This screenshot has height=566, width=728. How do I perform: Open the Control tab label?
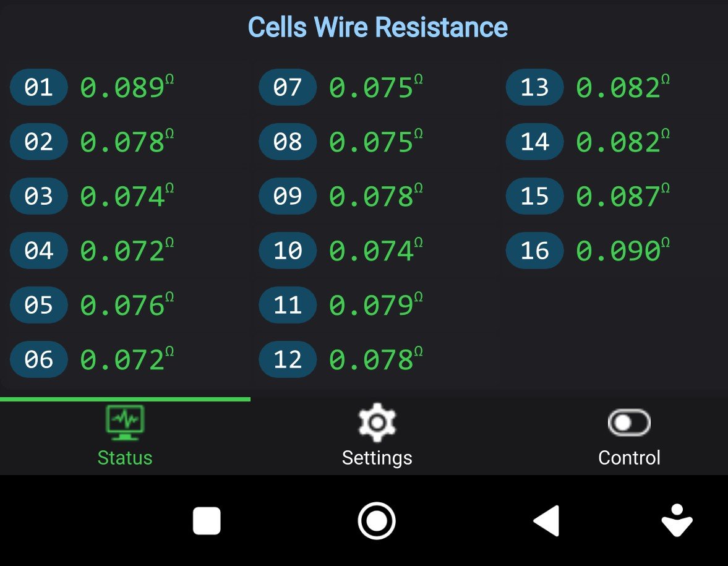[629, 458]
